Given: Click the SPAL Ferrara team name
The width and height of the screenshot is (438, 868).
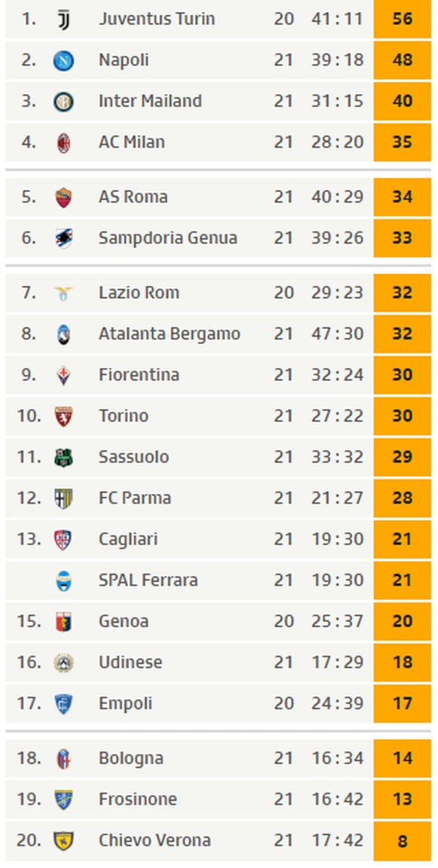Looking at the screenshot, I should pos(148,580).
